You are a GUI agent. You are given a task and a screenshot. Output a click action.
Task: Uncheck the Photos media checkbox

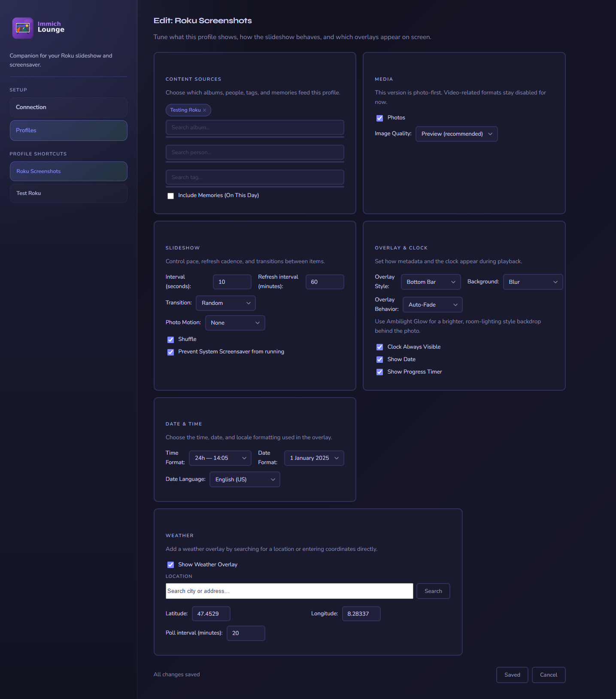tap(380, 118)
